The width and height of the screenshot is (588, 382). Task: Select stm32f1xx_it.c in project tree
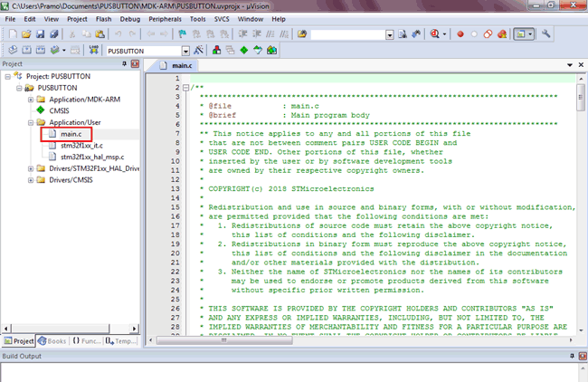click(80, 145)
